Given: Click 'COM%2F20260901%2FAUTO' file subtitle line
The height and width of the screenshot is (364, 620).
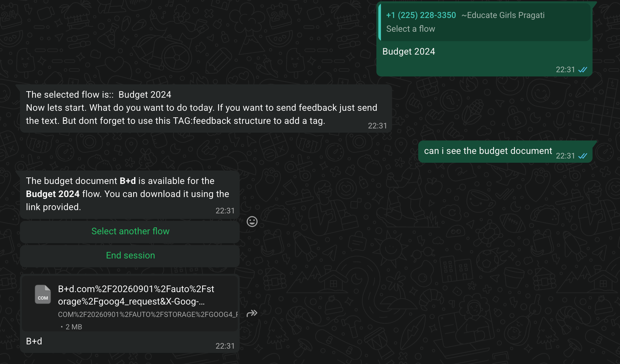Looking at the screenshot, I should click(148, 314).
